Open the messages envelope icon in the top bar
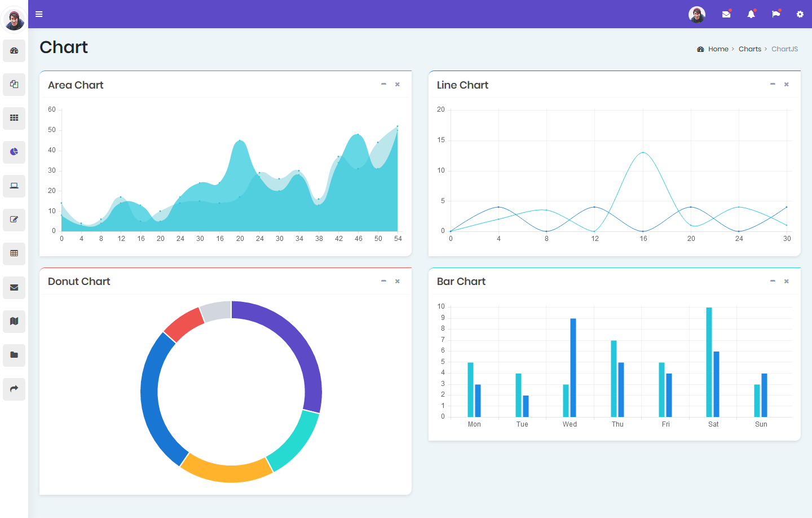Screen dimensions: 812x518 [x=726, y=14]
